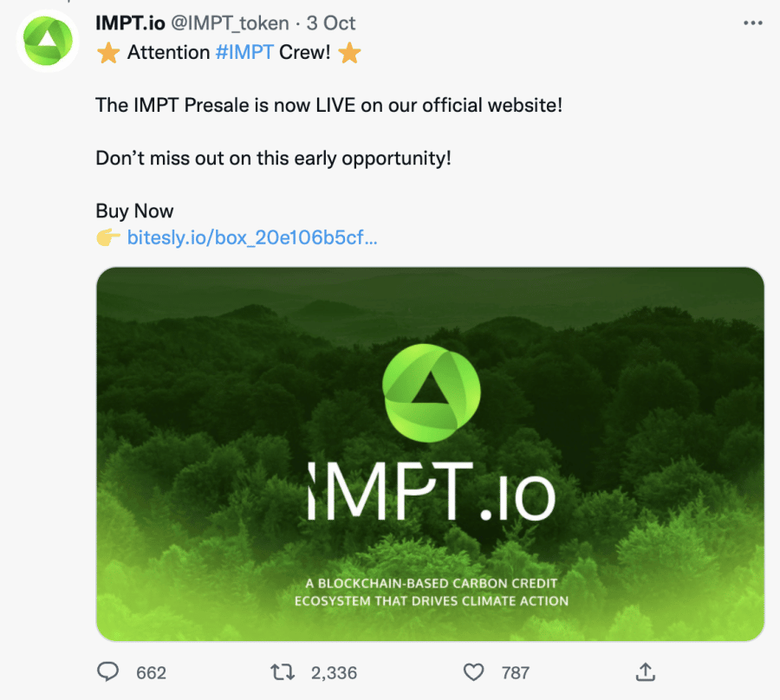Viewport: 780px width, 700px height.
Task: Follow the bitesly.io presale link
Action: 252,237
